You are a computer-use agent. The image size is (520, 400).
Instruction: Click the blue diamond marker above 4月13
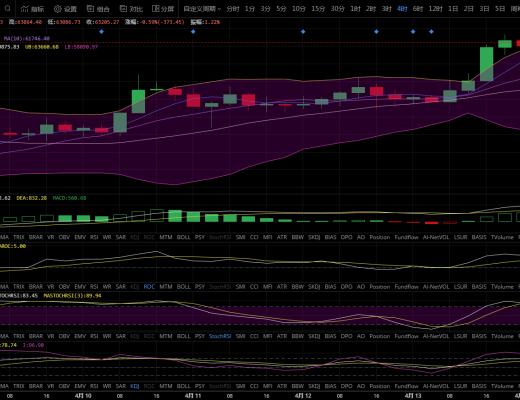[413, 31]
